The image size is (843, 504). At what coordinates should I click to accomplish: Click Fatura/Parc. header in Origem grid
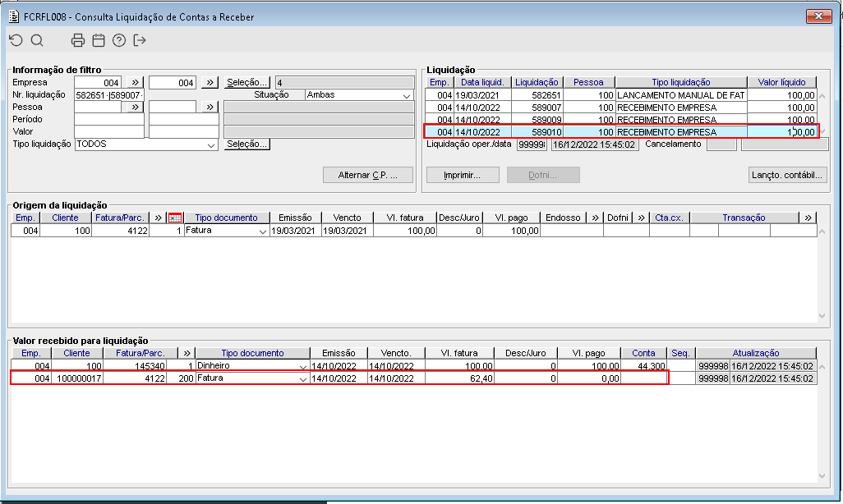(x=120, y=218)
